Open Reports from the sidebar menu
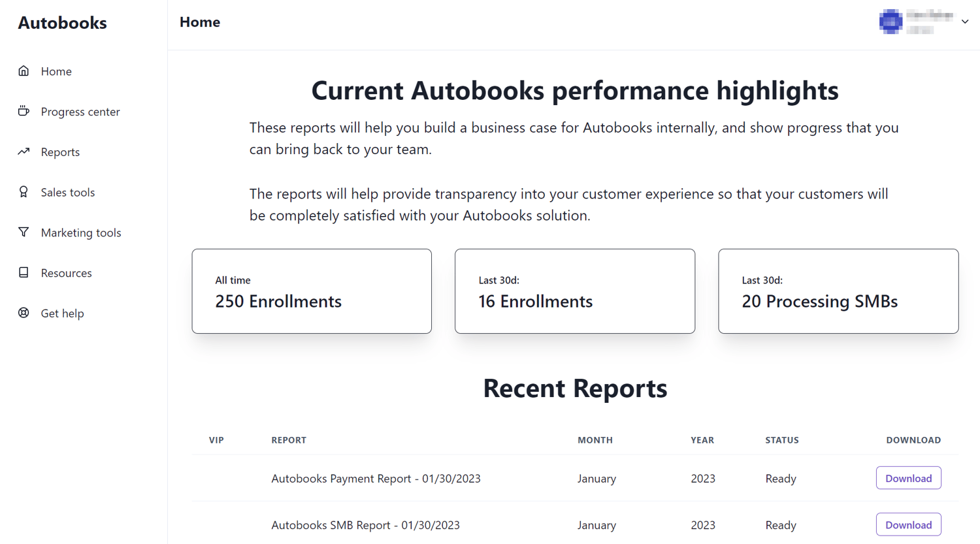 pyautogui.click(x=60, y=152)
